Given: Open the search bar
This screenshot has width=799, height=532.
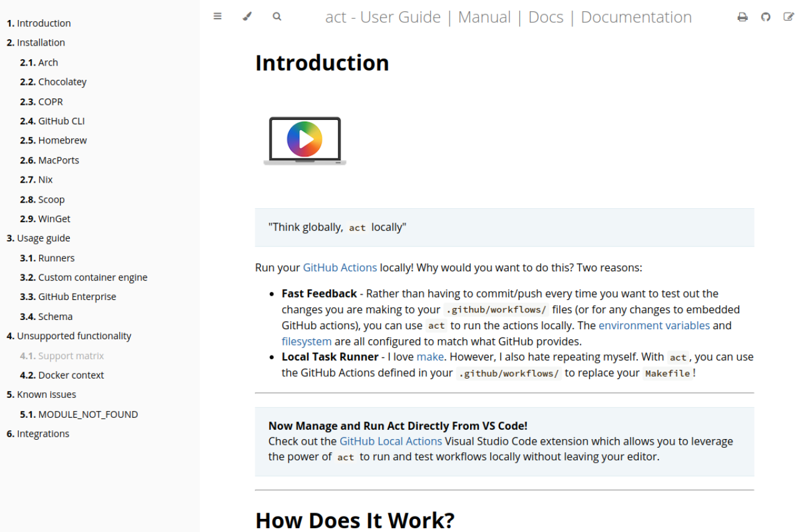Looking at the screenshot, I should pos(277,17).
